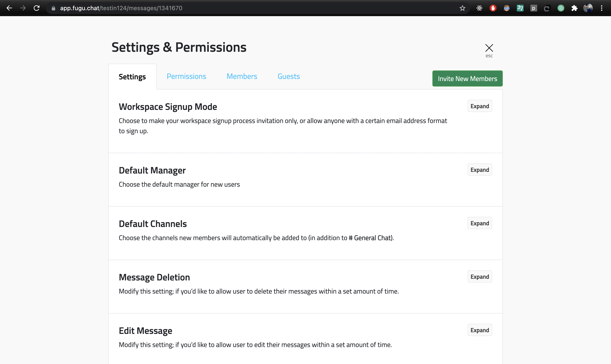Switch to the Permissions tab

coord(186,76)
